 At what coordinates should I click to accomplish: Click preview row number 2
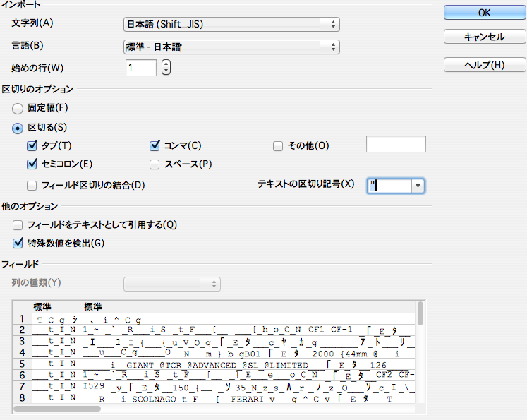tap(22, 330)
